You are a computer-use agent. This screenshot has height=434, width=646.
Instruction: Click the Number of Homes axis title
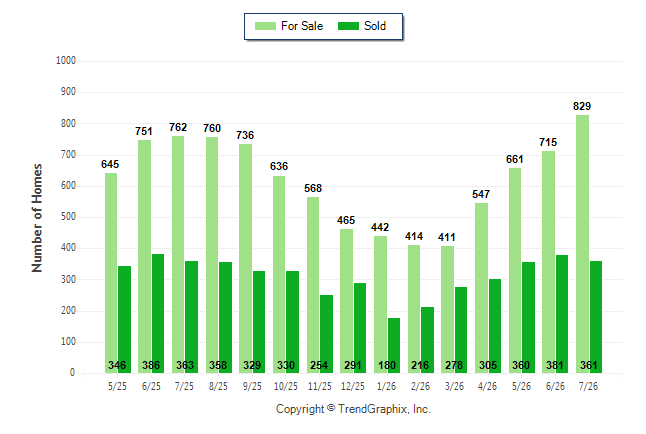[x=37, y=218]
